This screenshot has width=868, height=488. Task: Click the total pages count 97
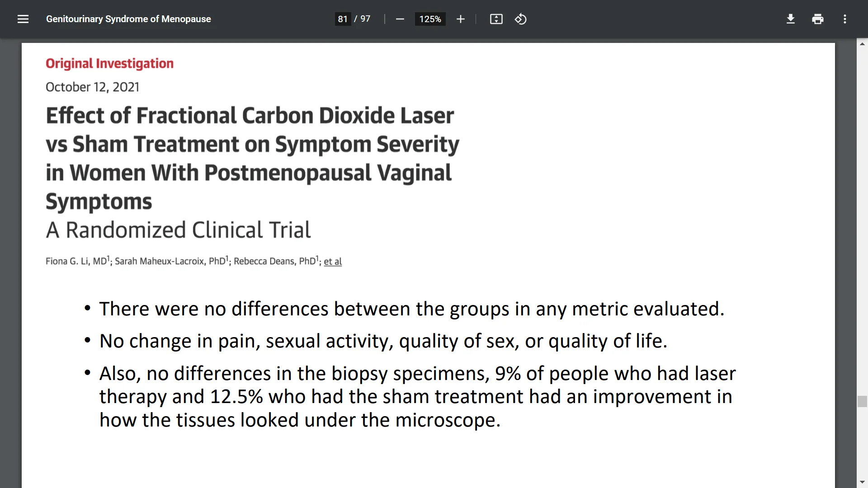[x=365, y=19]
